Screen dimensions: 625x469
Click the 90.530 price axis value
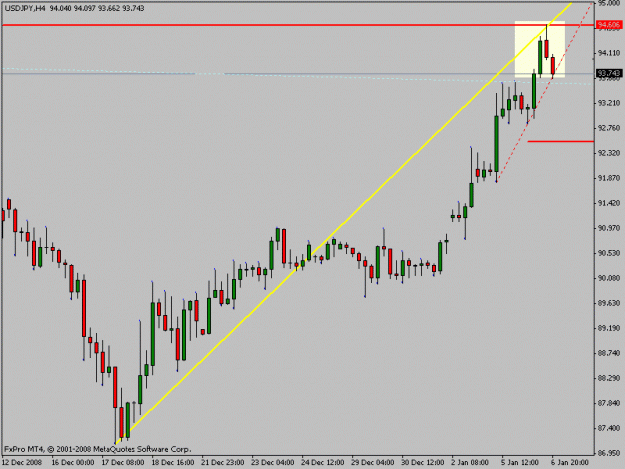point(609,253)
